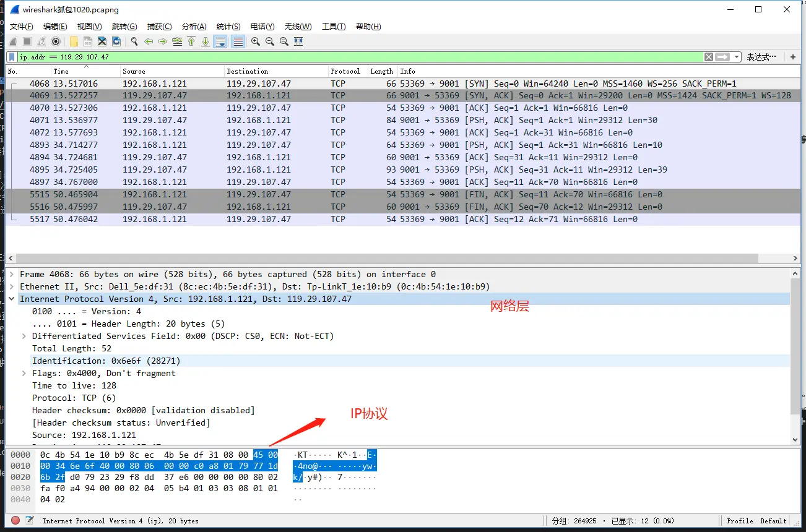806x532 pixels.
Task: Click the zoom out icon
Action: [x=270, y=41]
